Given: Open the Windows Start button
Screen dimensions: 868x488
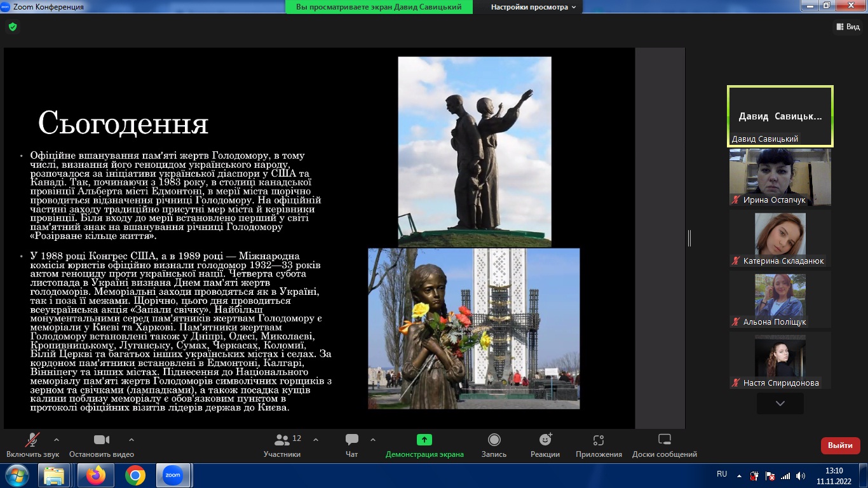Looking at the screenshot, I should click(17, 475).
